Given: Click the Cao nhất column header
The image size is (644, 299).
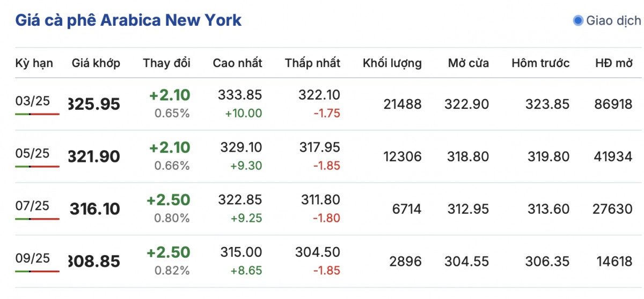Looking at the screenshot, I should coord(237,63).
